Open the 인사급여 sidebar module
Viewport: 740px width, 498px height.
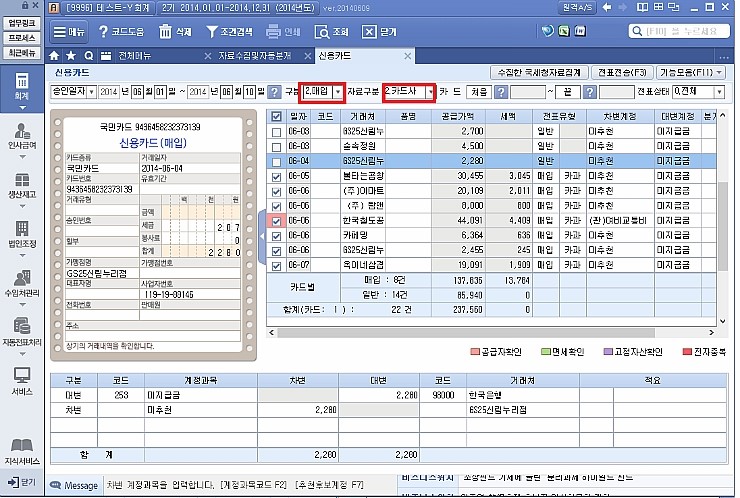point(22,136)
